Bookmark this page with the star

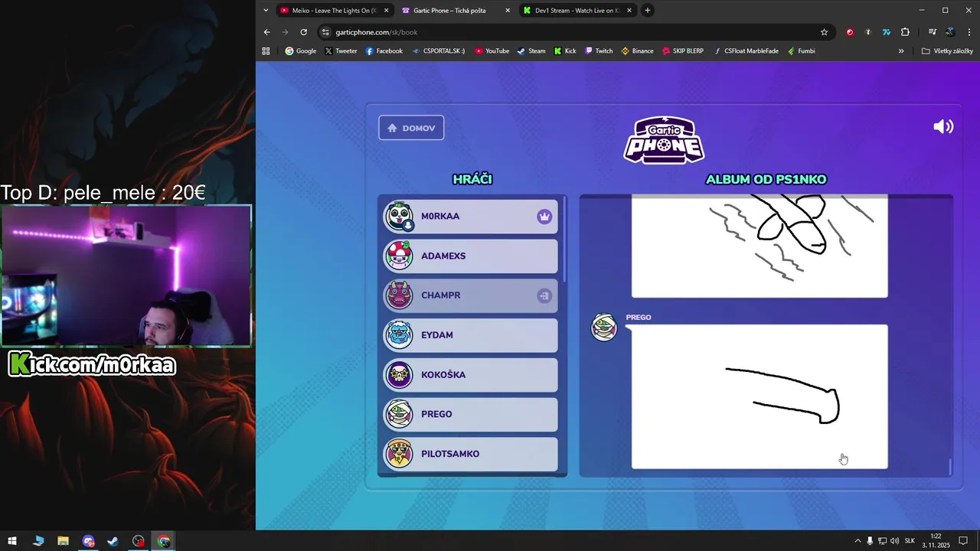(824, 32)
